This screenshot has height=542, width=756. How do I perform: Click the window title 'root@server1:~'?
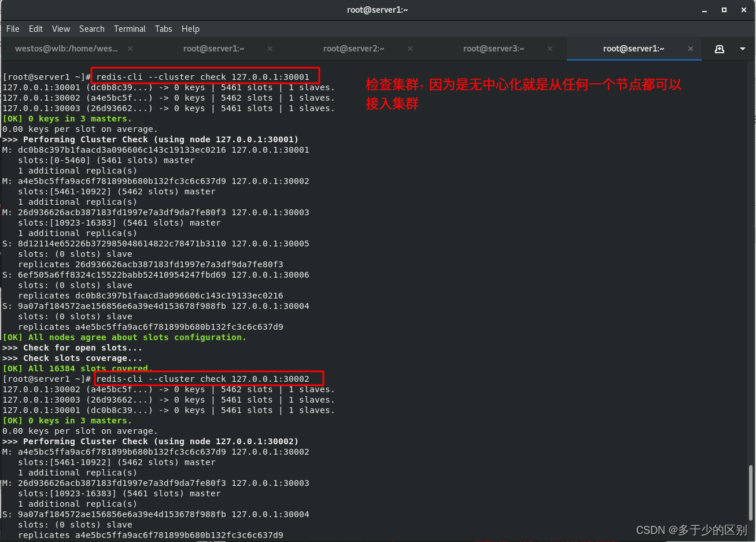378,10
